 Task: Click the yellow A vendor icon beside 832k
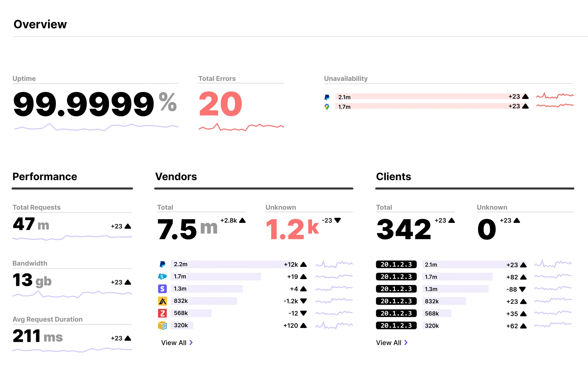[x=162, y=301]
